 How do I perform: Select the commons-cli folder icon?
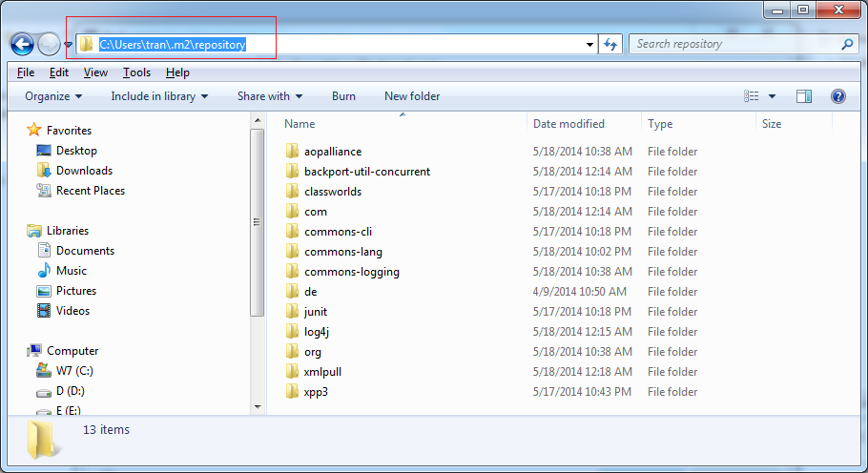(292, 231)
